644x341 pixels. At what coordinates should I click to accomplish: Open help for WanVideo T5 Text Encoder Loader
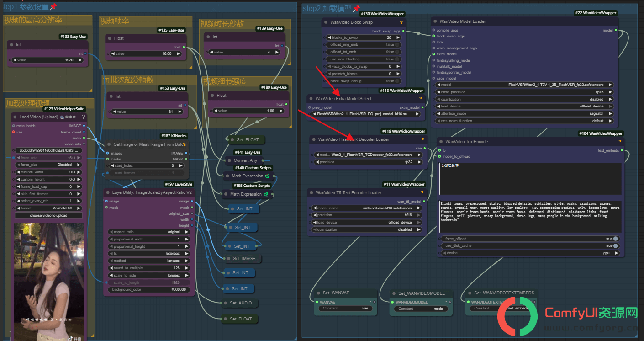(422, 193)
